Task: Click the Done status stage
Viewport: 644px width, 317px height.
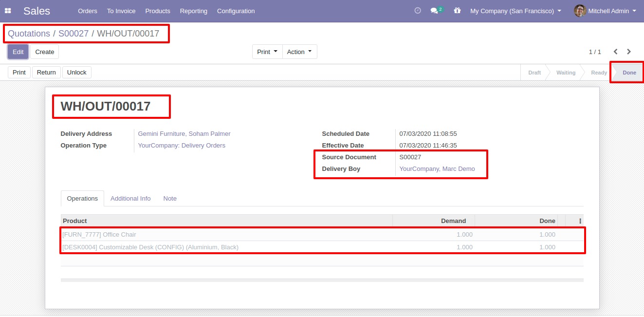Action: click(x=629, y=73)
